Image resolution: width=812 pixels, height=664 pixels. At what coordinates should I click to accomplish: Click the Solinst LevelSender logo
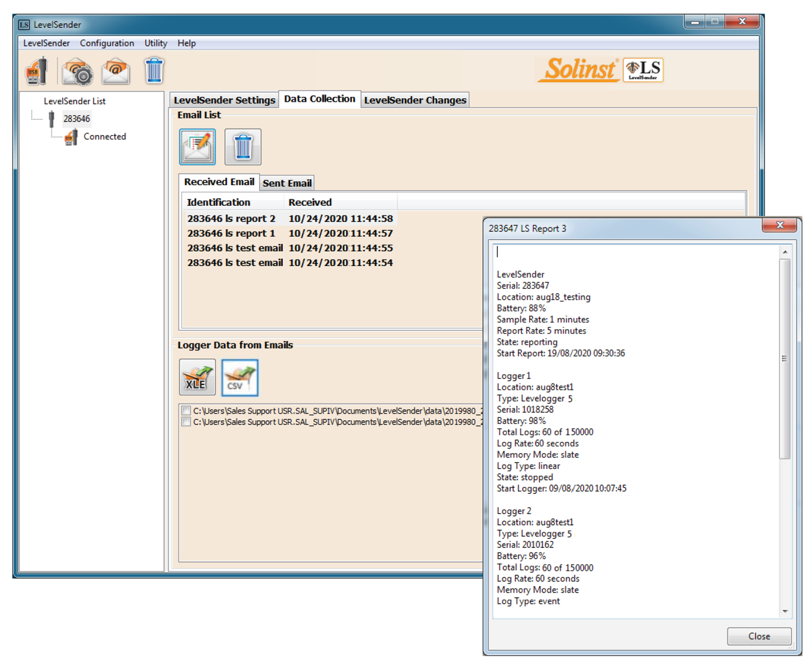coord(600,70)
